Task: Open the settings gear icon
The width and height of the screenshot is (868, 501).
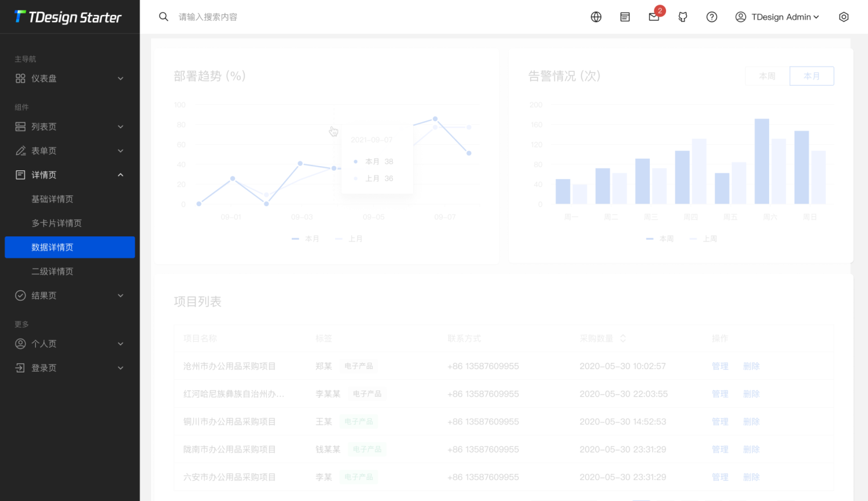Action: pos(843,17)
